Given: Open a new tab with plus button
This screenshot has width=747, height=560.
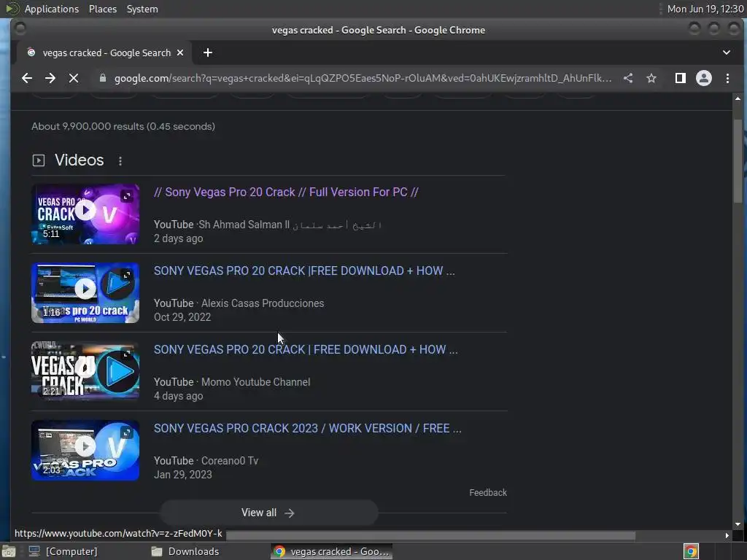Looking at the screenshot, I should point(208,52).
